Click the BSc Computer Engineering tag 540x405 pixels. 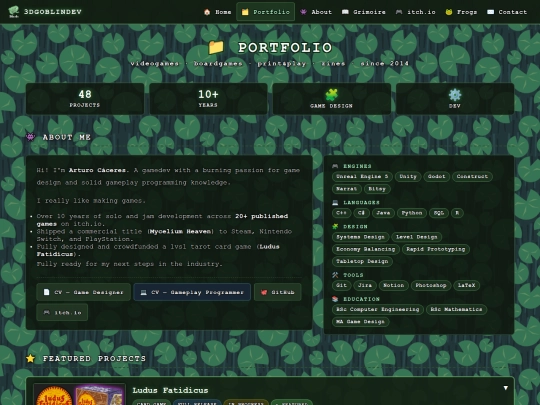(377, 309)
